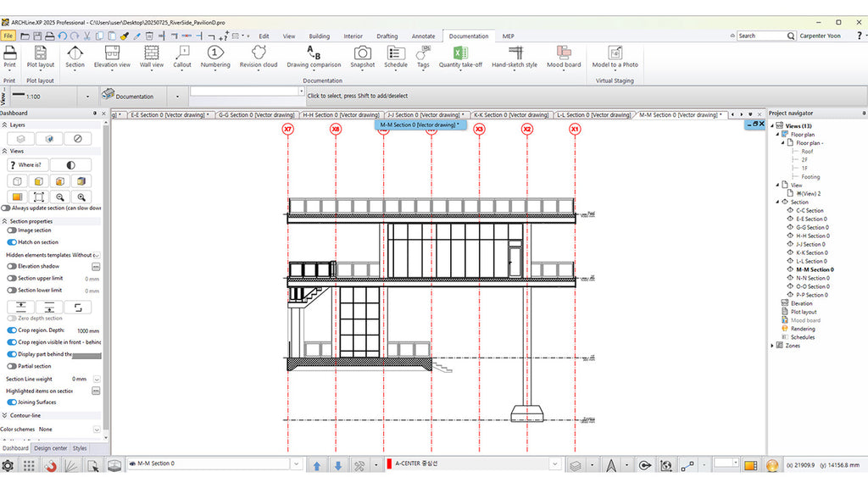Open Section Line weight dropdown
The image size is (868, 488).
coord(97,379)
